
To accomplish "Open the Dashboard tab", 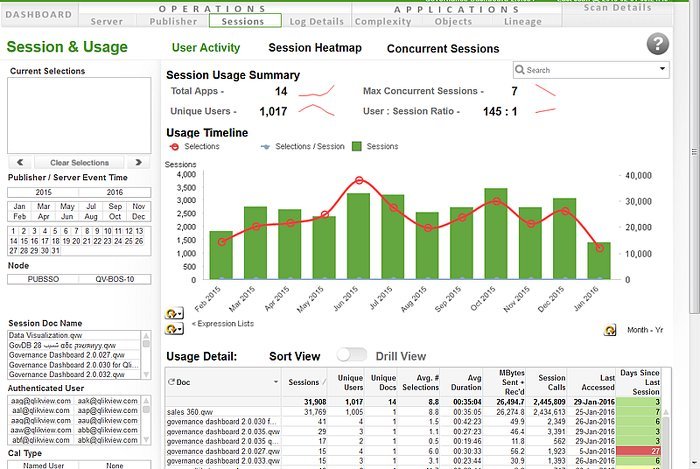I will [x=39, y=14].
